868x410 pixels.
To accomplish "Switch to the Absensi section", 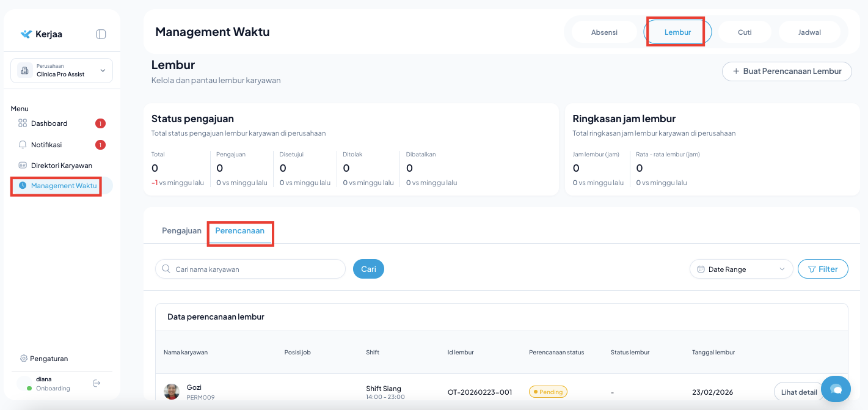I will (x=604, y=32).
